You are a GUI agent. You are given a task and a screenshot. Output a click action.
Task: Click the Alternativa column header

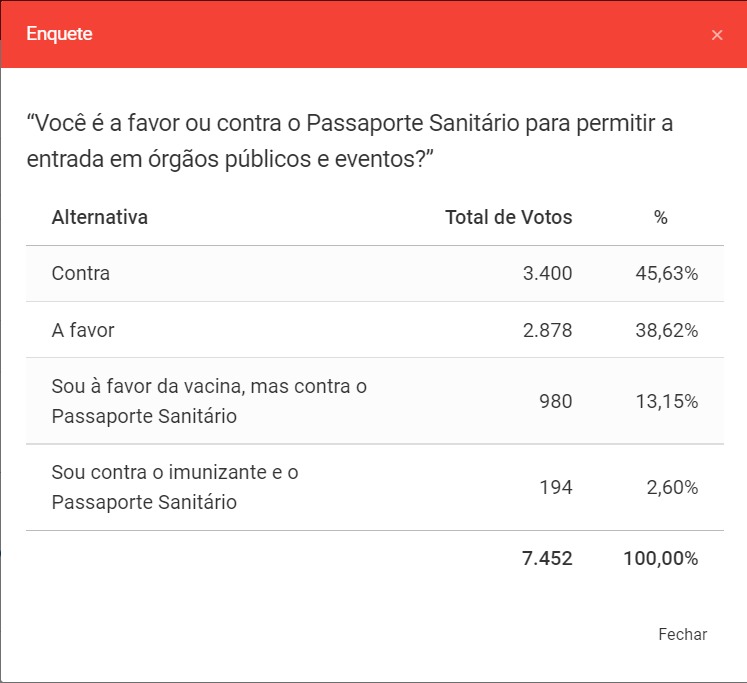100,217
